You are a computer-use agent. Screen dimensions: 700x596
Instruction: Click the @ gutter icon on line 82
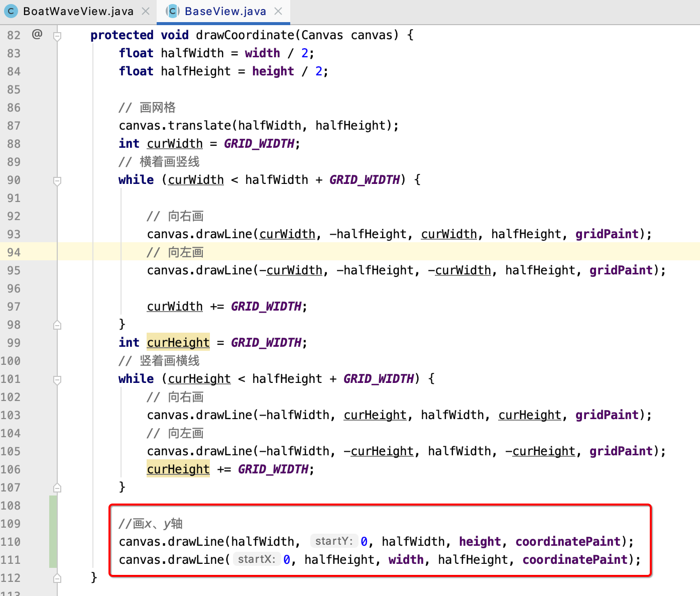click(37, 34)
